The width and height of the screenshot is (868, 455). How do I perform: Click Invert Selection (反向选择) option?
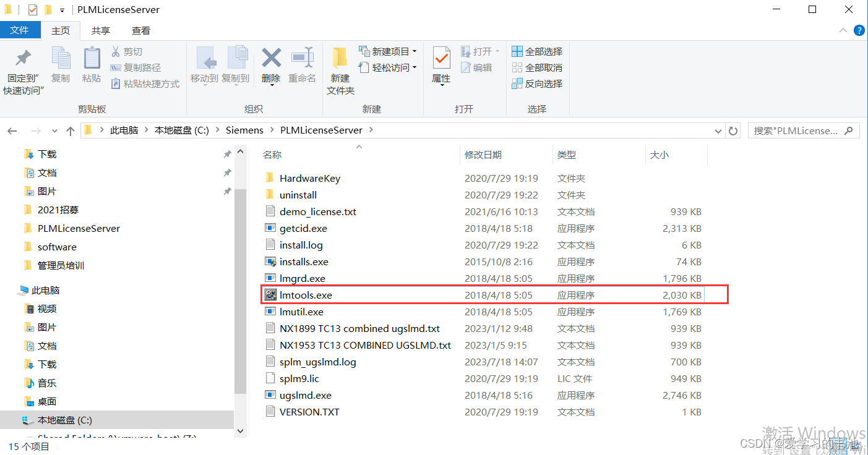click(537, 83)
